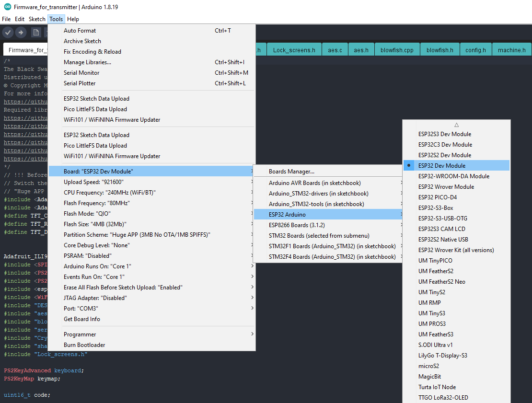Choose the ESP32-S3-Box board
The width and height of the screenshot is (532, 403).
tap(456, 207)
